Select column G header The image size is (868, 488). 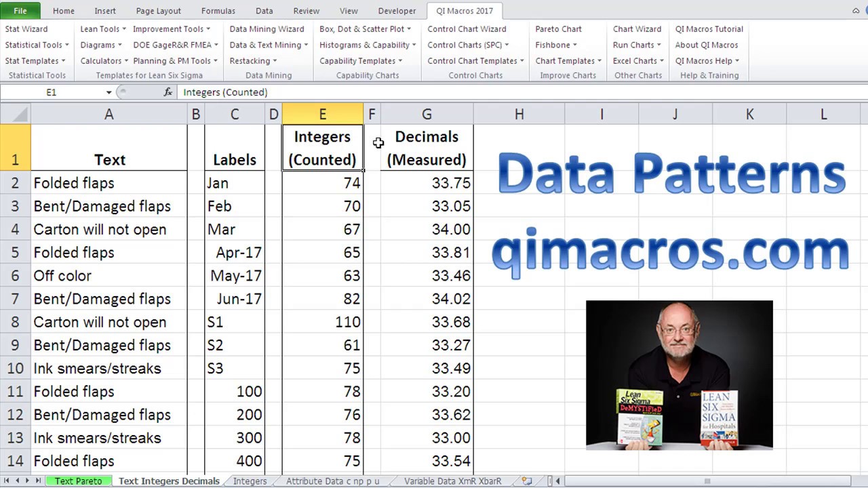tap(427, 114)
